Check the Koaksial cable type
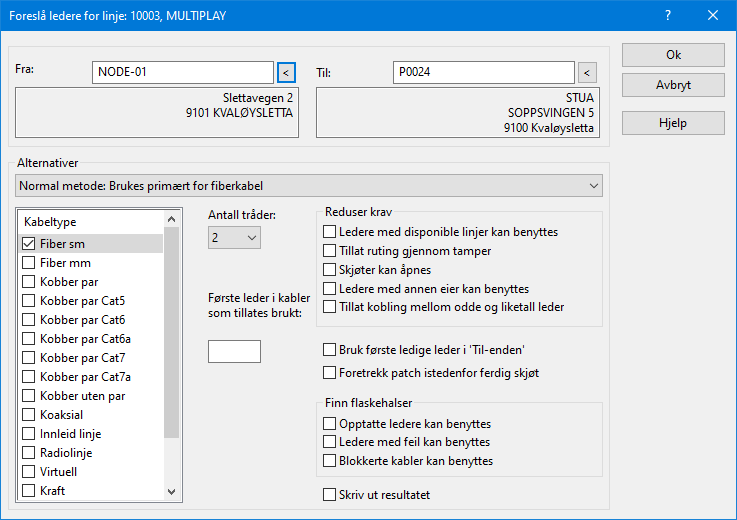Image resolution: width=737 pixels, height=520 pixels. pos(29,415)
